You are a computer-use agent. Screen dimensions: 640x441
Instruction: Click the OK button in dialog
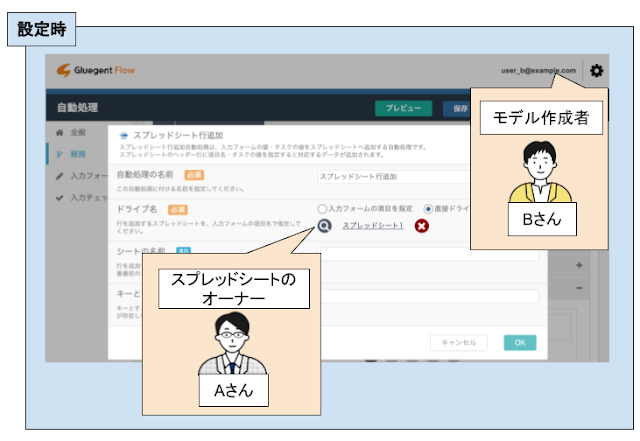pos(520,343)
